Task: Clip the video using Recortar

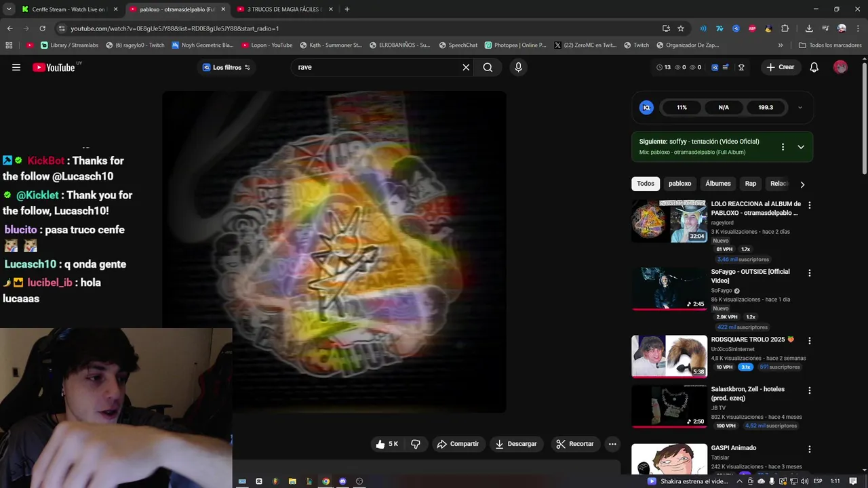Action: 575,444
